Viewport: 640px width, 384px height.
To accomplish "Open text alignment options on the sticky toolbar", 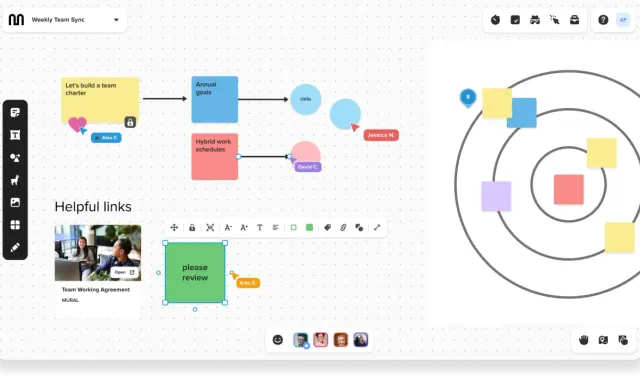I will click(276, 228).
